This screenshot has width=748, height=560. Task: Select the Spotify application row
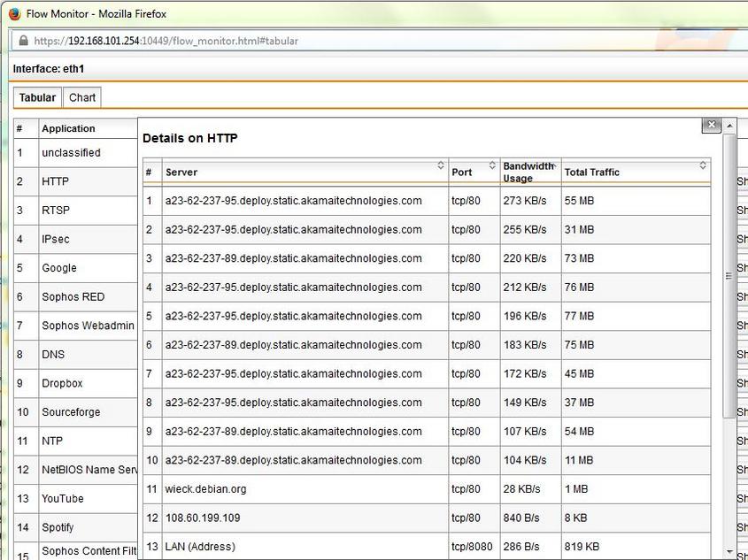(x=76, y=527)
